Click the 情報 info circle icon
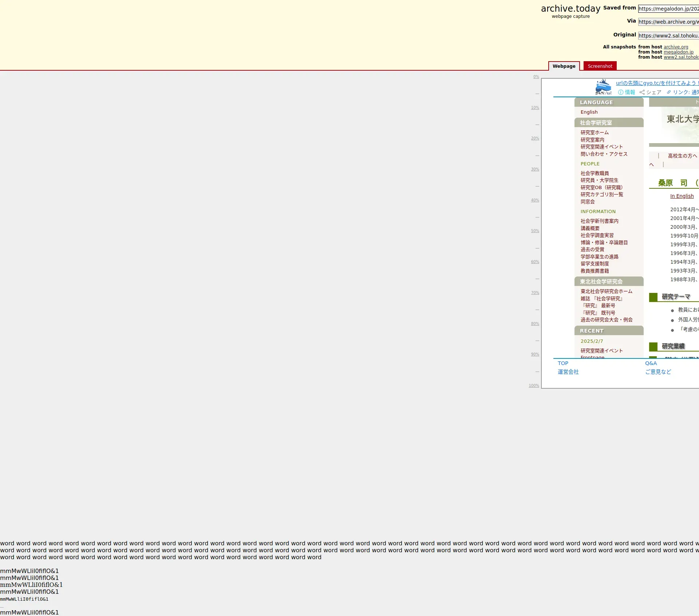 tap(621, 92)
